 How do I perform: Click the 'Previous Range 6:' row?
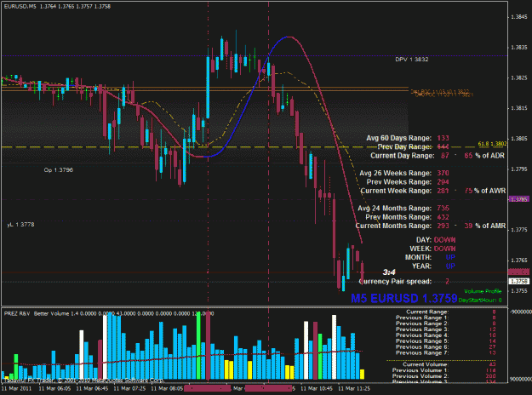(446, 346)
